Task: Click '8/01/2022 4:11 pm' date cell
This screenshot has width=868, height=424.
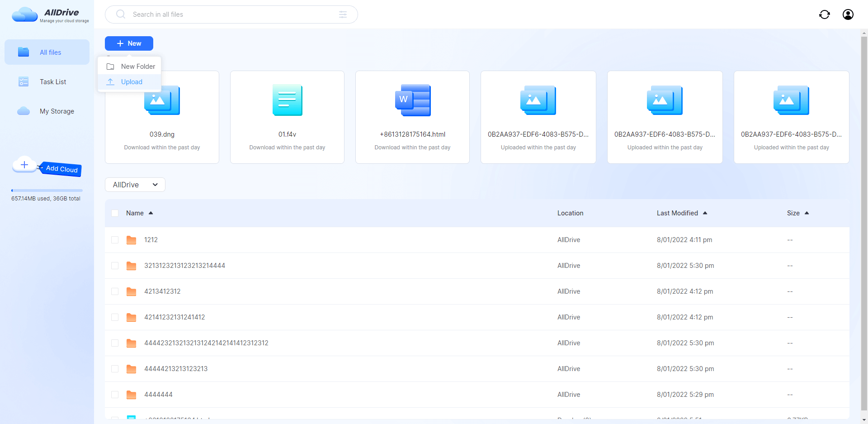Action: 684,240
